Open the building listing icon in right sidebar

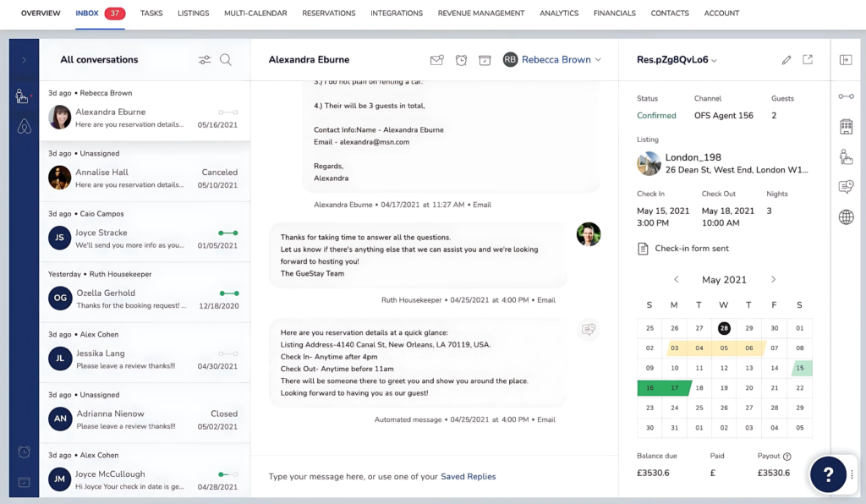click(x=846, y=126)
